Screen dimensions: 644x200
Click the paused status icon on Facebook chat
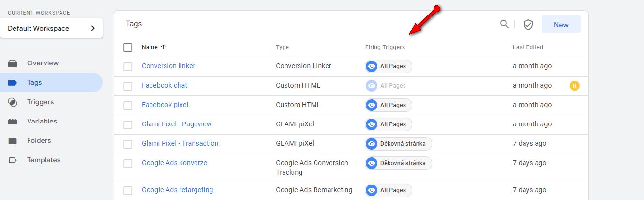(574, 86)
